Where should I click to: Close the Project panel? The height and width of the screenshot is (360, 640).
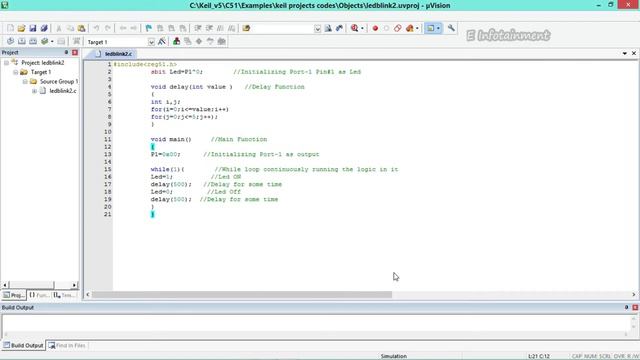click(x=75, y=53)
